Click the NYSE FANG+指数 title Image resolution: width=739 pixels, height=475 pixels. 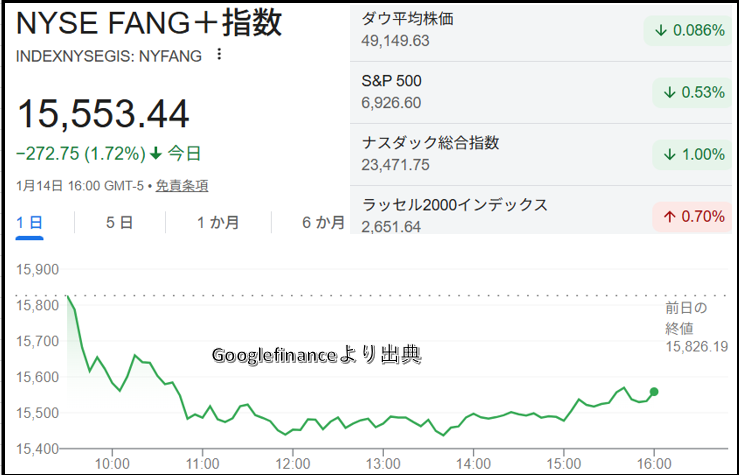tap(150, 23)
